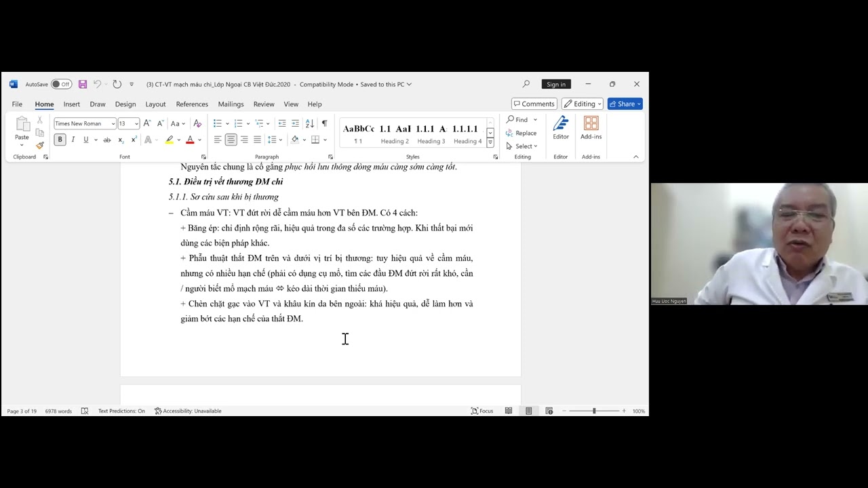
Task: Click the Sort A-Z icon
Action: click(x=310, y=123)
